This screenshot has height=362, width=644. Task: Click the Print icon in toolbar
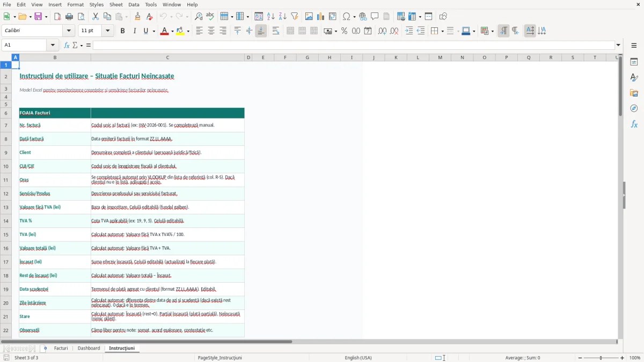click(69, 17)
